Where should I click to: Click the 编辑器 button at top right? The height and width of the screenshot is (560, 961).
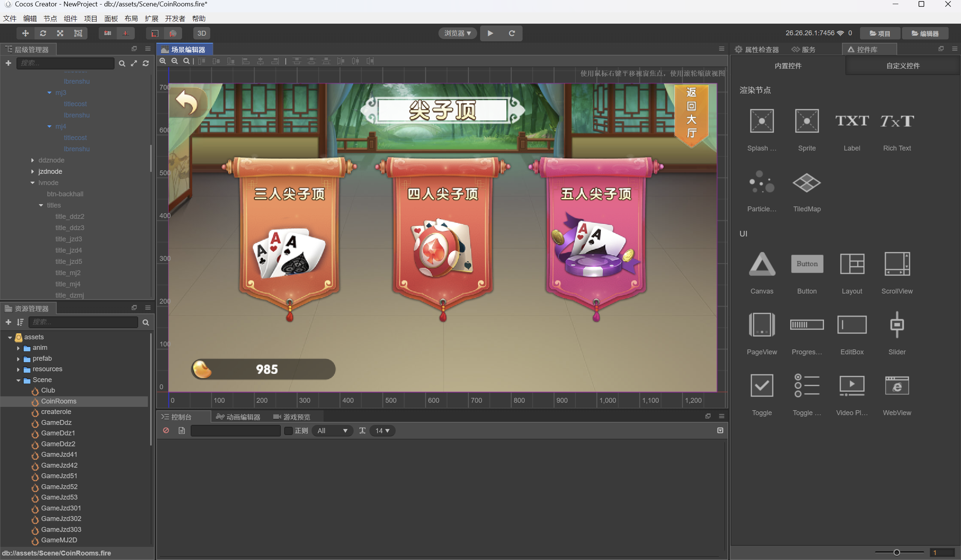coord(926,33)
